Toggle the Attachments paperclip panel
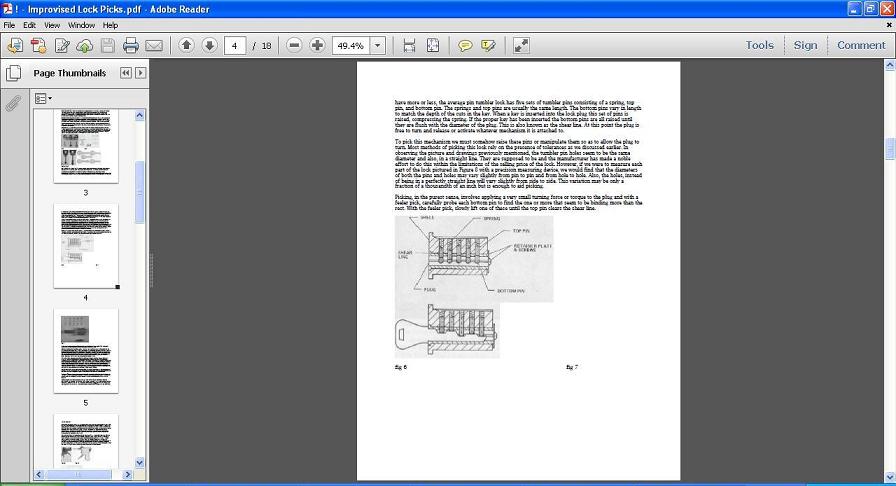The image size is (896, 486). [14, 103]
